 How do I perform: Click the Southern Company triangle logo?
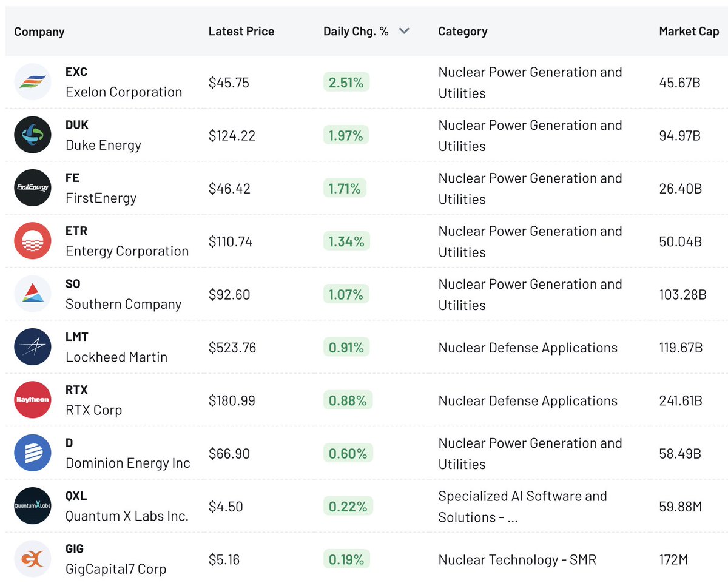pos(33,294)
